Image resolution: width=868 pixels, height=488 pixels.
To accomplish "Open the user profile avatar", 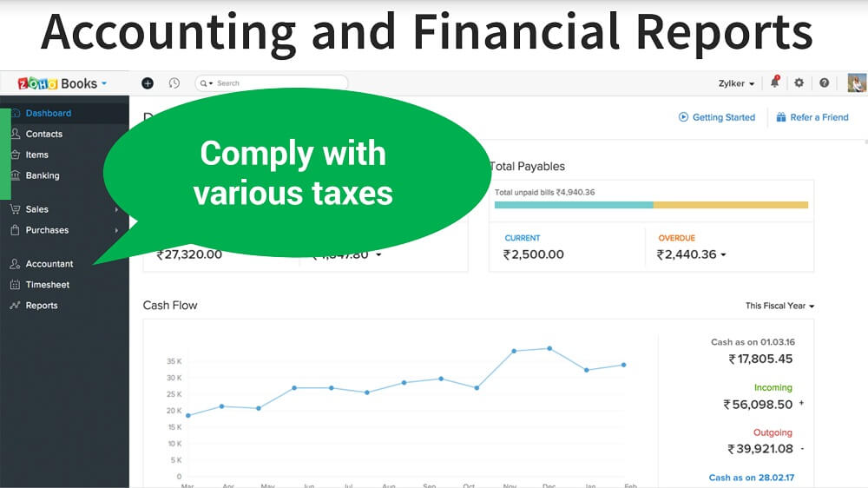I will 857,83.
